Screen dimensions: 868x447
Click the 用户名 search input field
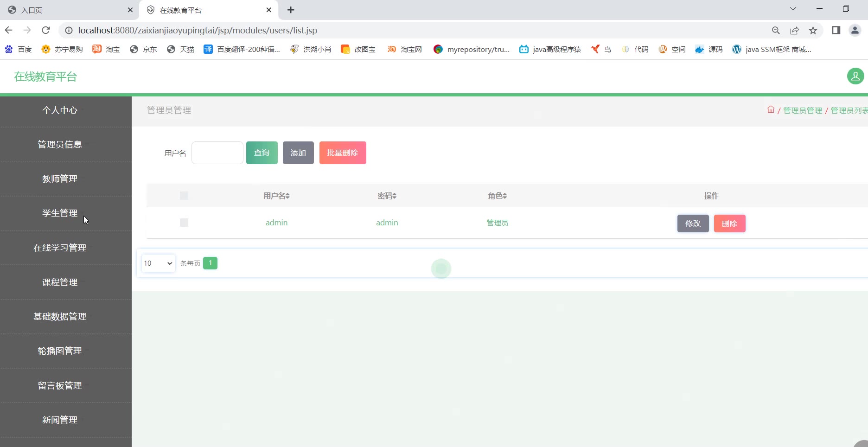(217, 153)
